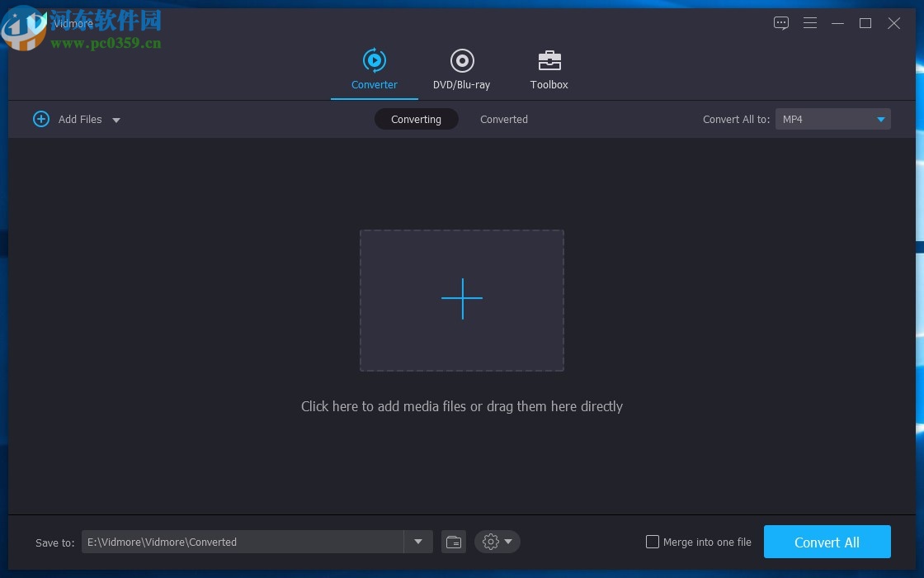Screen dimensions: 924x578
Task: Click the Save to path field
Action: 243,542
